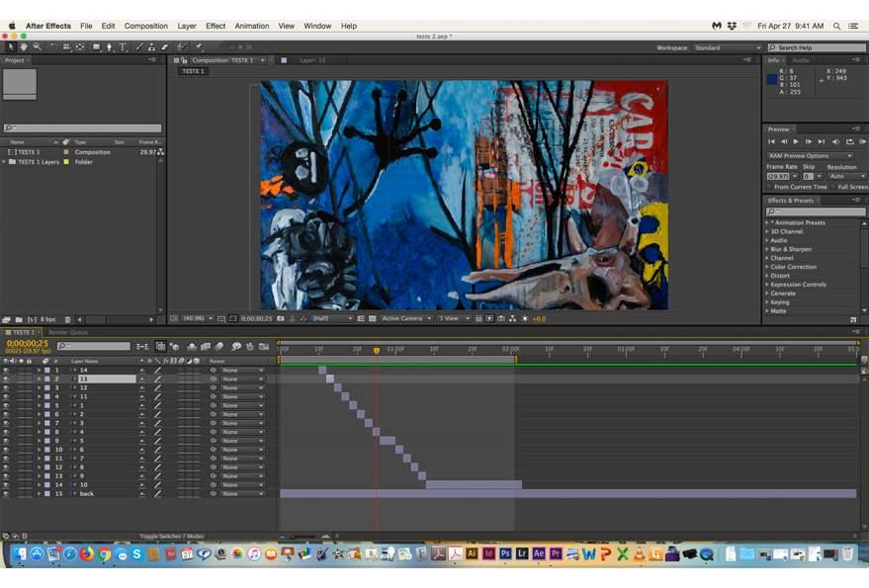Click the timeline current timecode 0;00;00;25
Viewport: 869px width, 588px height.
click(27, 344)
